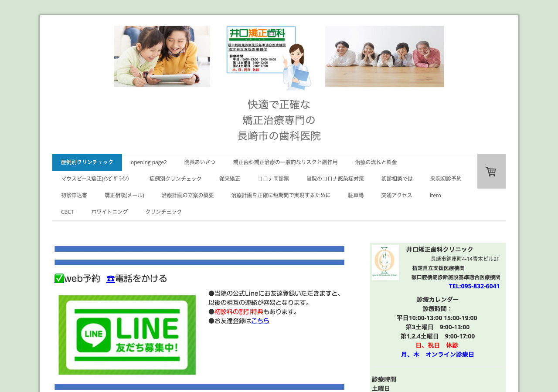This screenshot has height=392, width=558.
Task: Click the 日、祝日 休診 red text
Action: [437, 345]
